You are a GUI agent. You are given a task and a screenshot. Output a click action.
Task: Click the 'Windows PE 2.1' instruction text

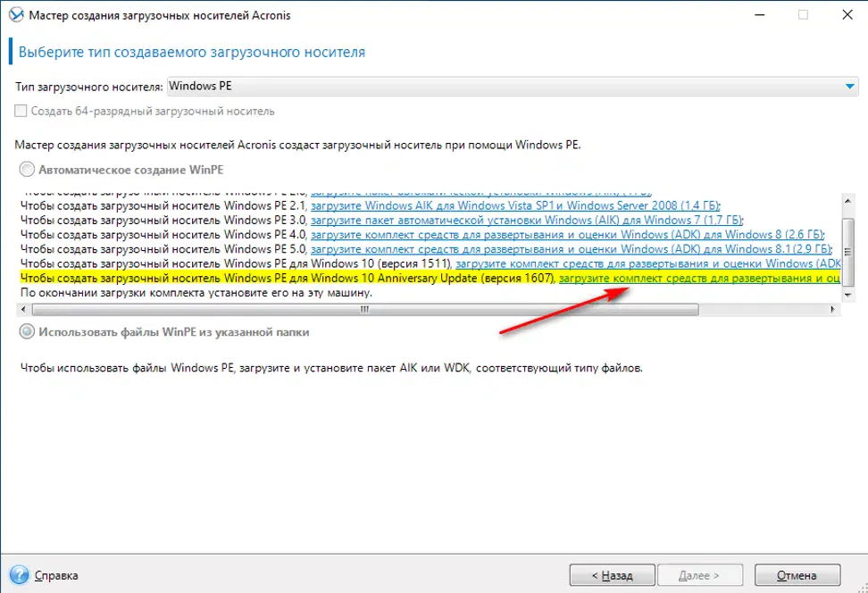[x=163, y=206]
